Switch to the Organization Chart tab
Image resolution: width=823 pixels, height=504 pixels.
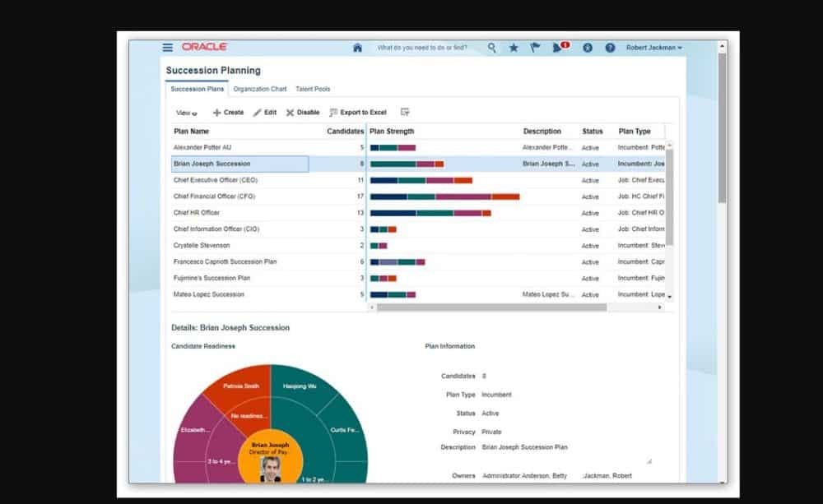pos(259,89)
